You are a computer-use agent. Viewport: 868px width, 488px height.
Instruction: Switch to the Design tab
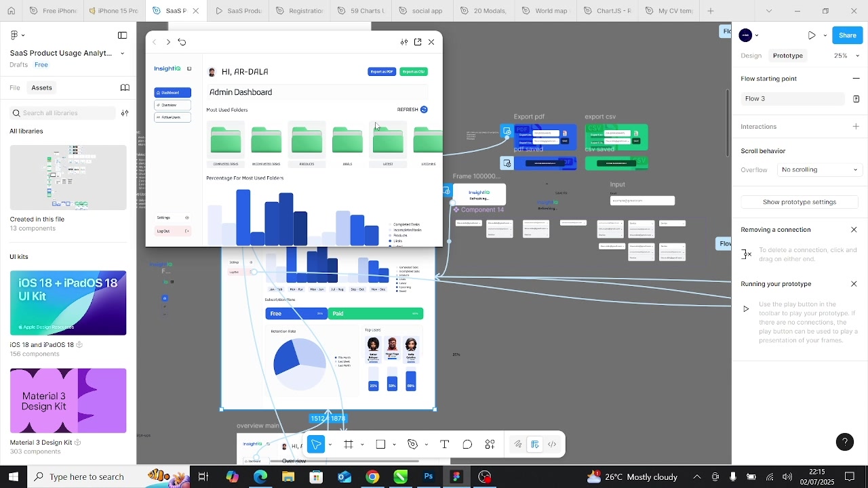click(751, 56)
